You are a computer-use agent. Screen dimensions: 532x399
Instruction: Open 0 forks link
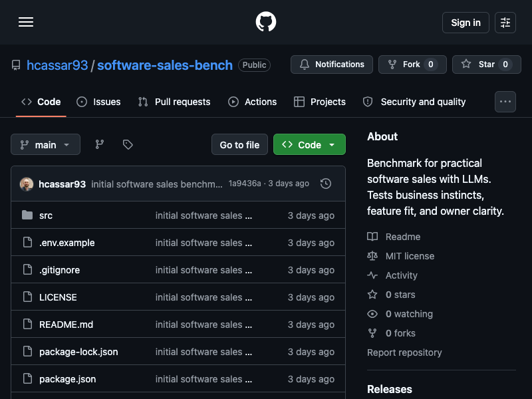click(400, 333)
